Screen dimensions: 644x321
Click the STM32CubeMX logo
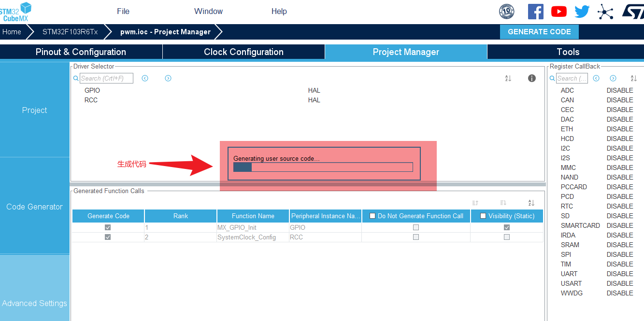16,12
